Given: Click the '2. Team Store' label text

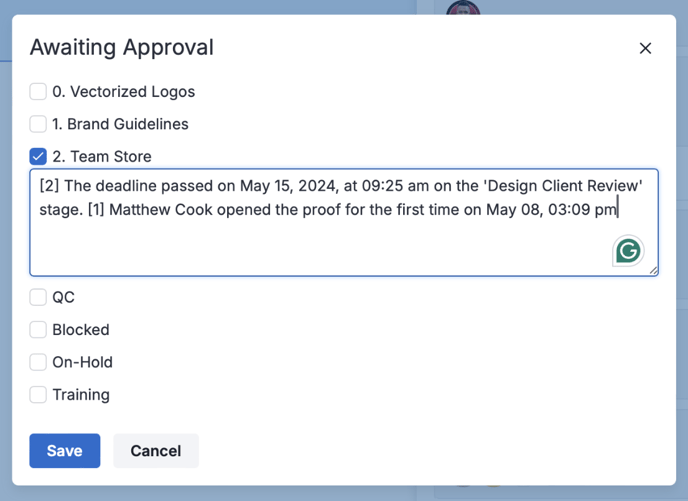Looking at the screenshot, I should (102, 156).
